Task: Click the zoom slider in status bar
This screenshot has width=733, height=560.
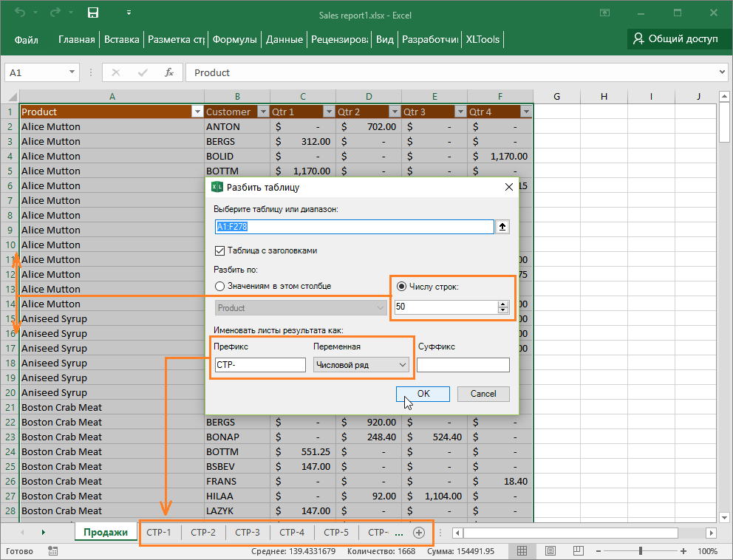Action: click(x=641, y=551)
